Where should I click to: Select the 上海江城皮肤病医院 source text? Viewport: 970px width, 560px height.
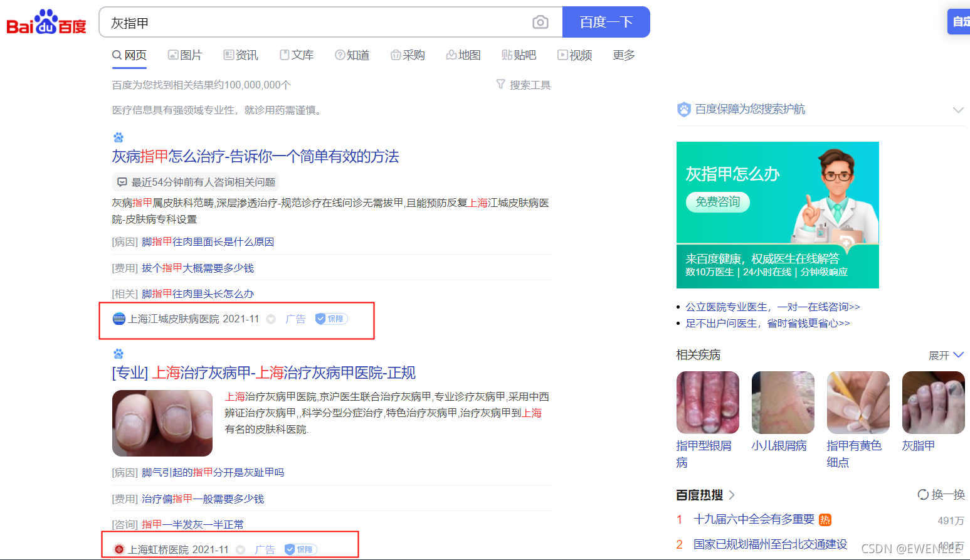click(x=174, y=319)
